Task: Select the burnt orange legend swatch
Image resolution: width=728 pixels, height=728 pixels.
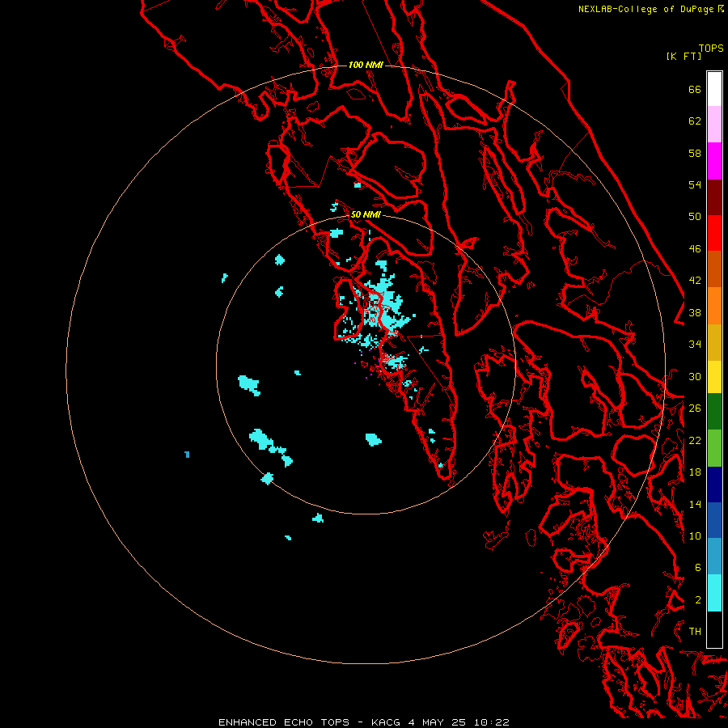Action: pos(714,269)
